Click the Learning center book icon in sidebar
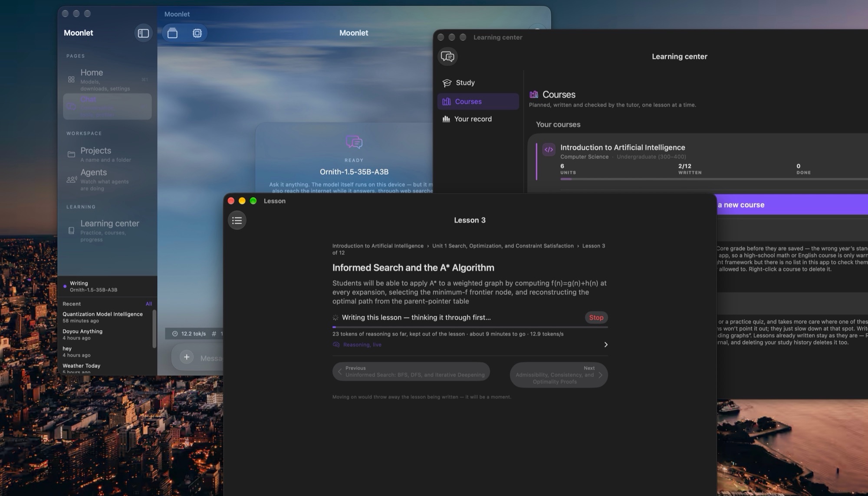Screen dimensions: 868x496 coord(71,231)
